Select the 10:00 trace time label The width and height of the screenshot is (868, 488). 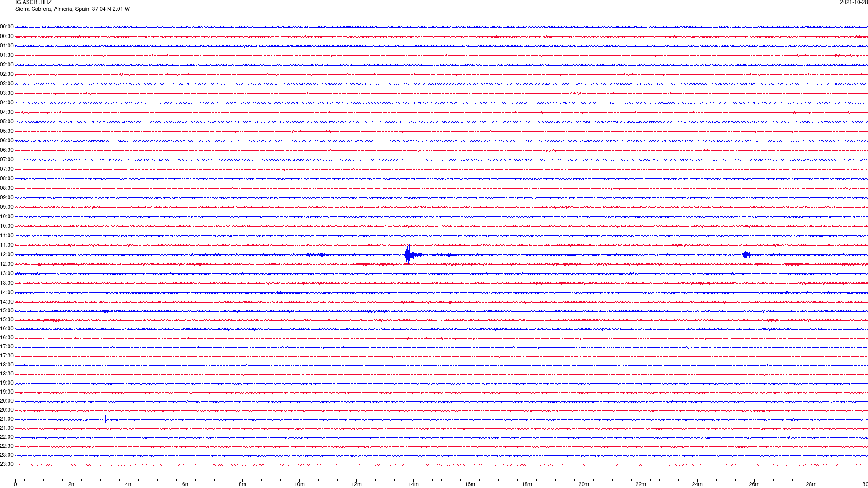[7, 216]
